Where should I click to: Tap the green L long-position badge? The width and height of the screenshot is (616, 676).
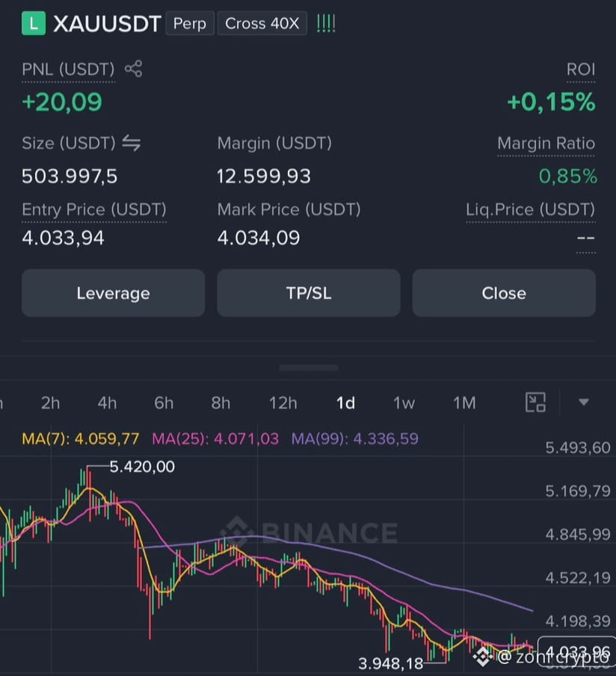34,23
